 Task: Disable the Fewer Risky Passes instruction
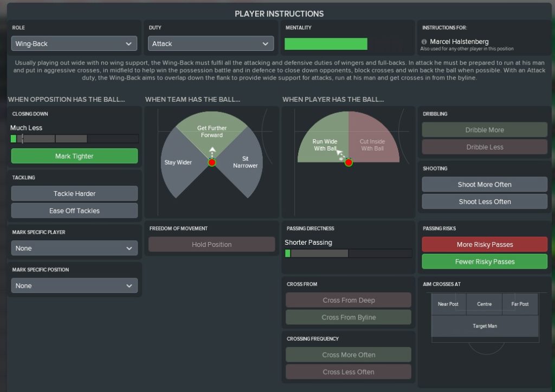click(485, 262)
